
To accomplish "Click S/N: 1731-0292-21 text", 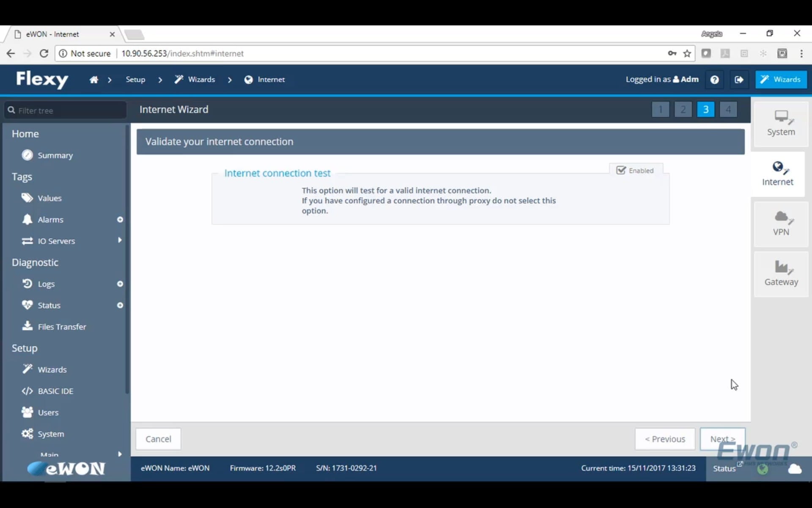I will point(346,468).
